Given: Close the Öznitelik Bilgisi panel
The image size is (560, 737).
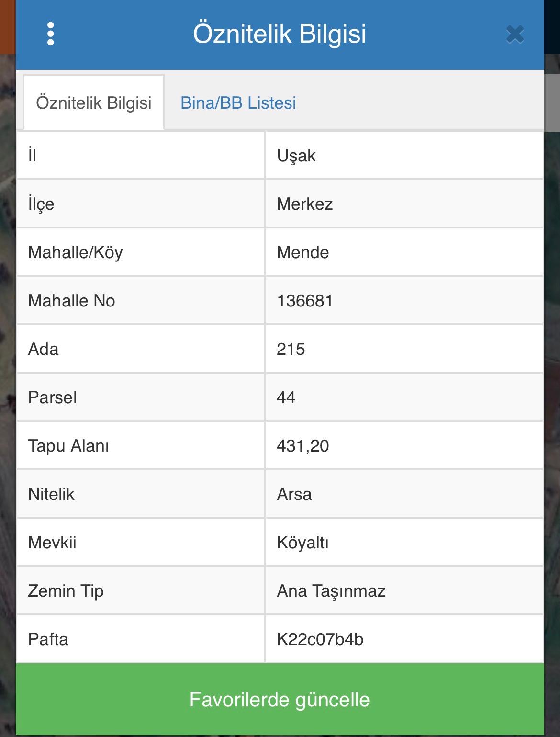Looking at the screenshot, I should [515, 34].
